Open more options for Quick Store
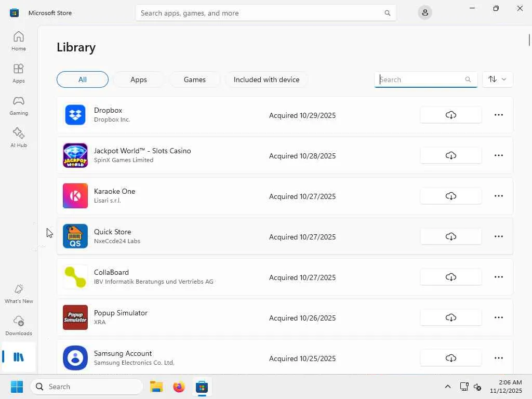This screenshot has height=399, width=532. (498, 236)
